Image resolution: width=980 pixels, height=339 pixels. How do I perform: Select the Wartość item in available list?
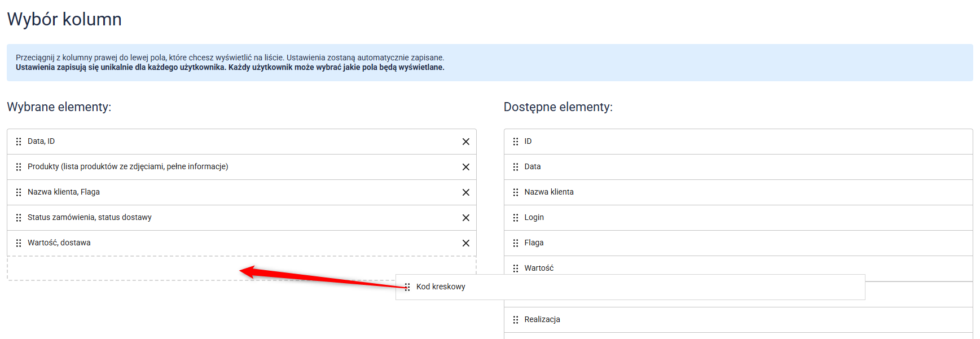click(x=539, y=268)
